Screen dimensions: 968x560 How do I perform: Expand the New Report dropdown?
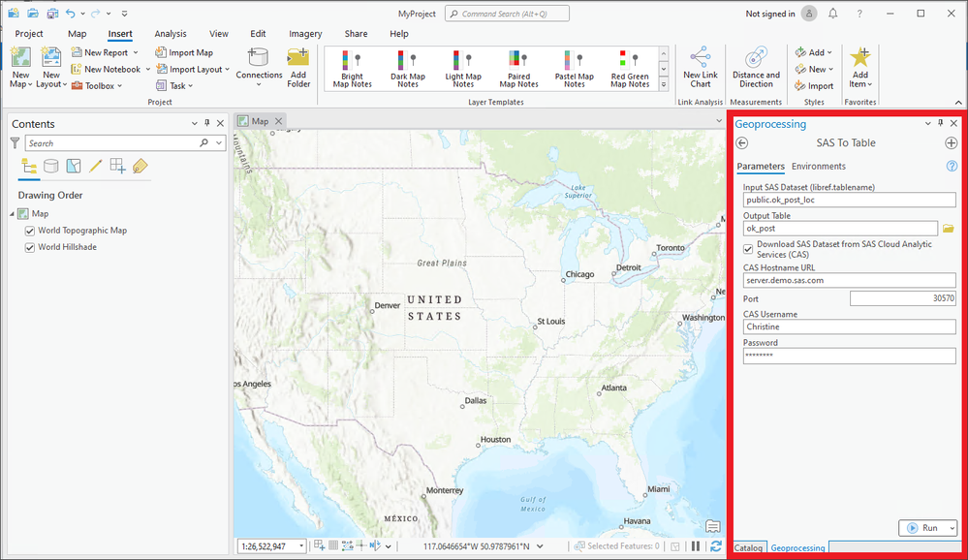click(136, 52)
